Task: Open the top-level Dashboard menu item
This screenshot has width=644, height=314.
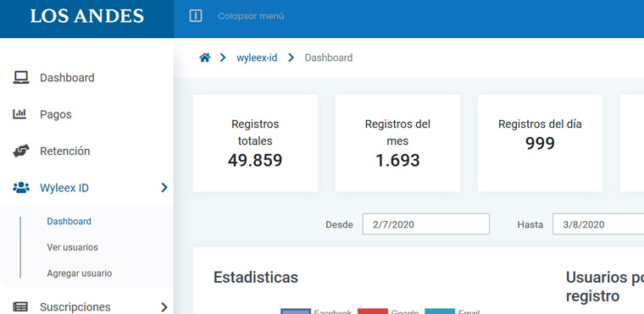Action: 67,78
